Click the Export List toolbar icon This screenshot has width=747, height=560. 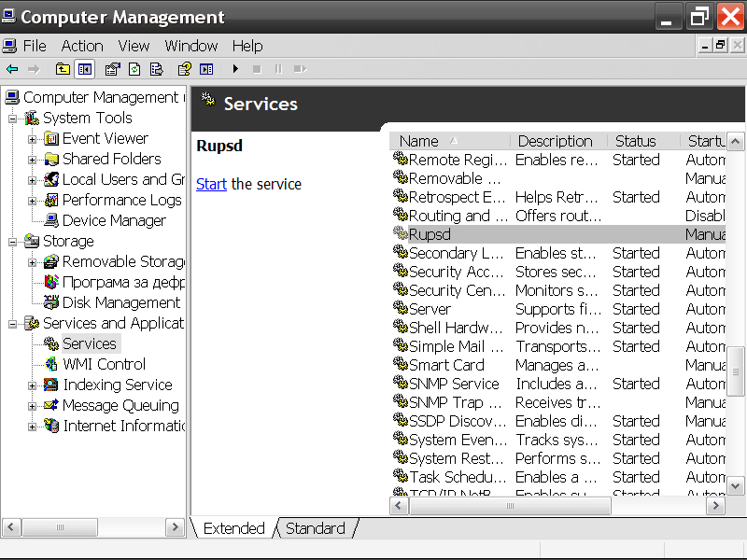(156, 69)
